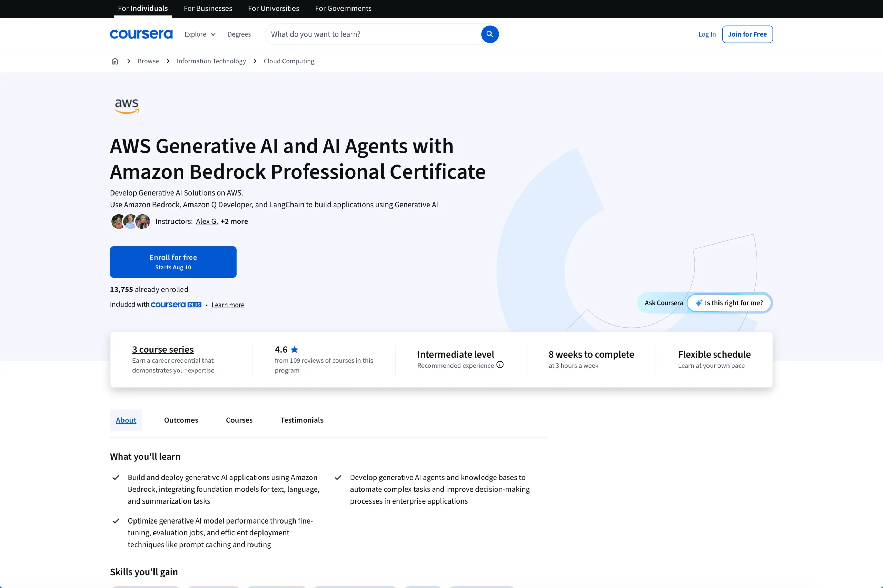883x588 pixels.
Task: Click the 4.6 rating value
Action: pyautogui.click(x=281, y=349)
